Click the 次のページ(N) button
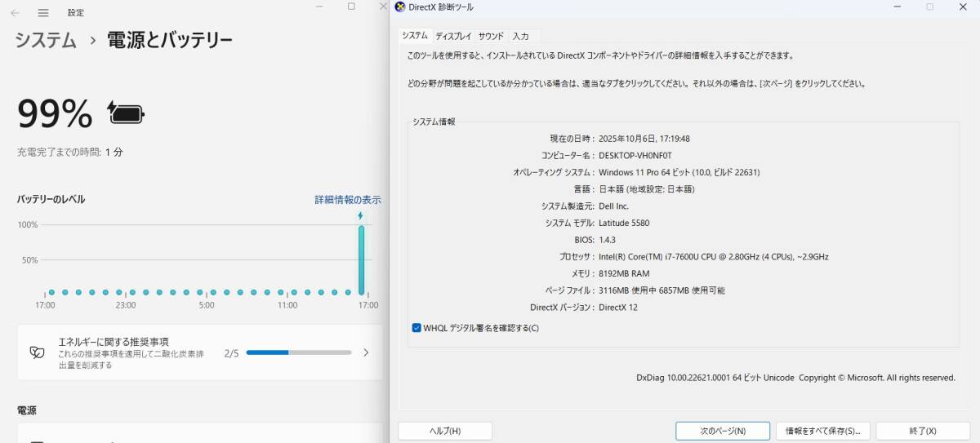980x443 pixels. click(x=723, y=431)
